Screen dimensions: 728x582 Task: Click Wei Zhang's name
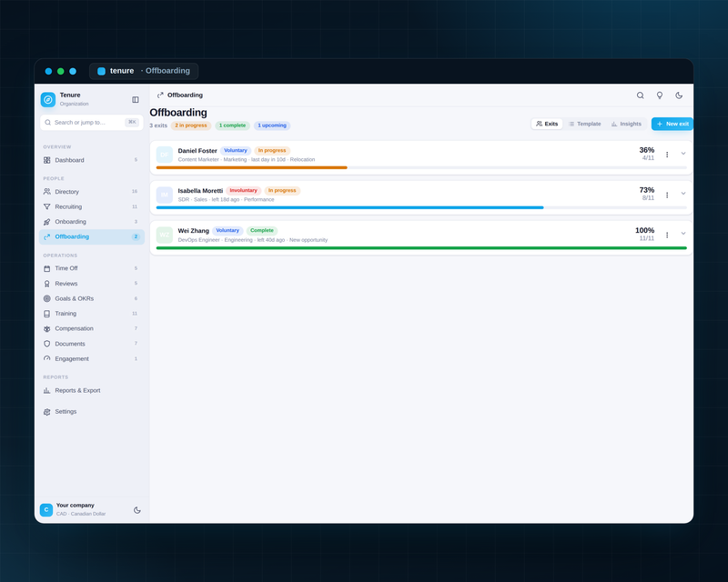pos(193,231)
